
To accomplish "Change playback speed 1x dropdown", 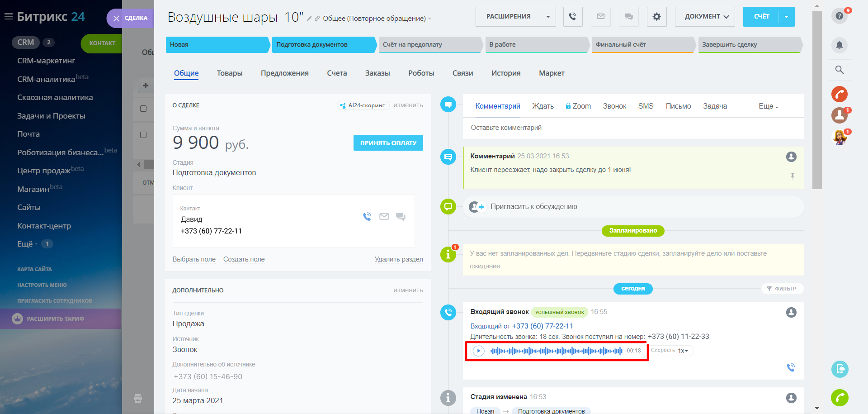I will (x=683, y=351).
